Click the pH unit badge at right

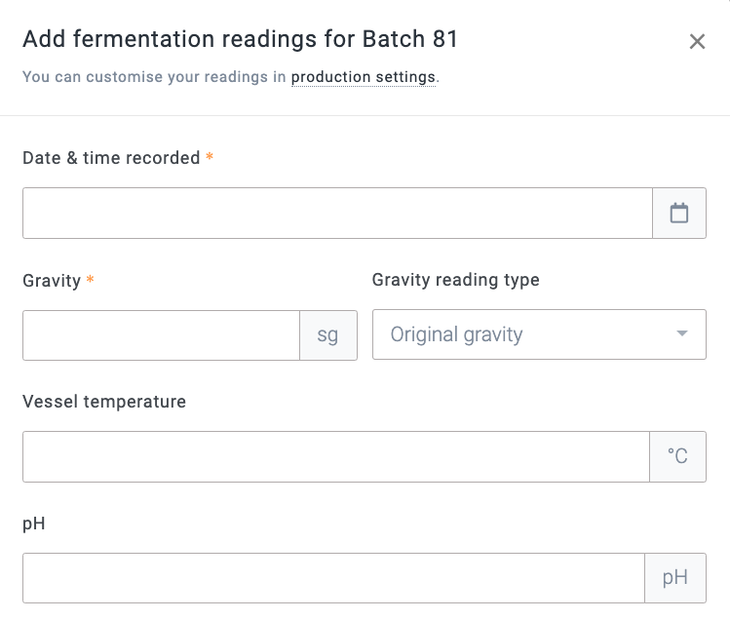click(x=675, y=578)
